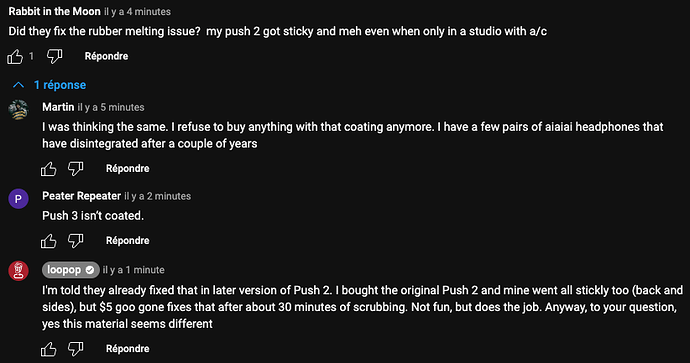The height and width of the screenshot is (363, 690).
Task: Click Répondre under Peater Repeater's reply
Action: click(128, 241)
